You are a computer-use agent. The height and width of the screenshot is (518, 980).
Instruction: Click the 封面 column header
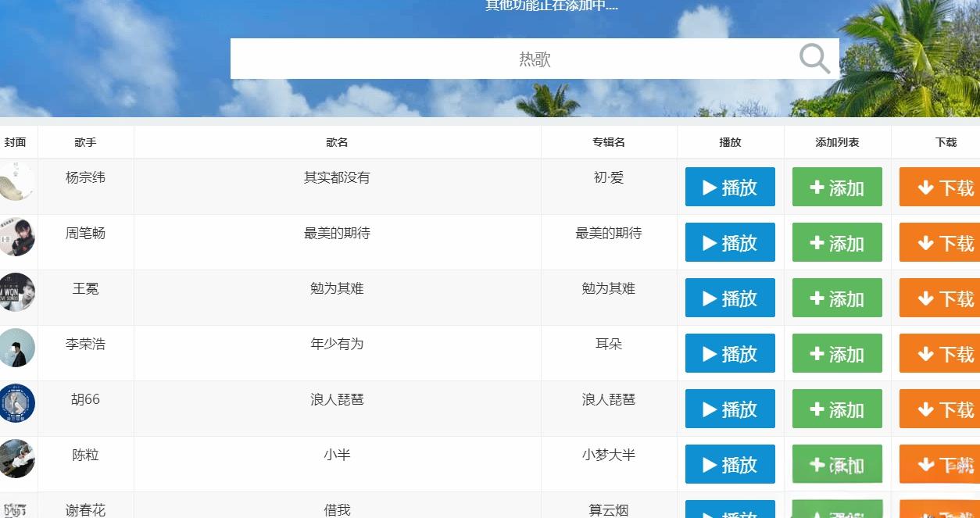(x=15, y=142)
